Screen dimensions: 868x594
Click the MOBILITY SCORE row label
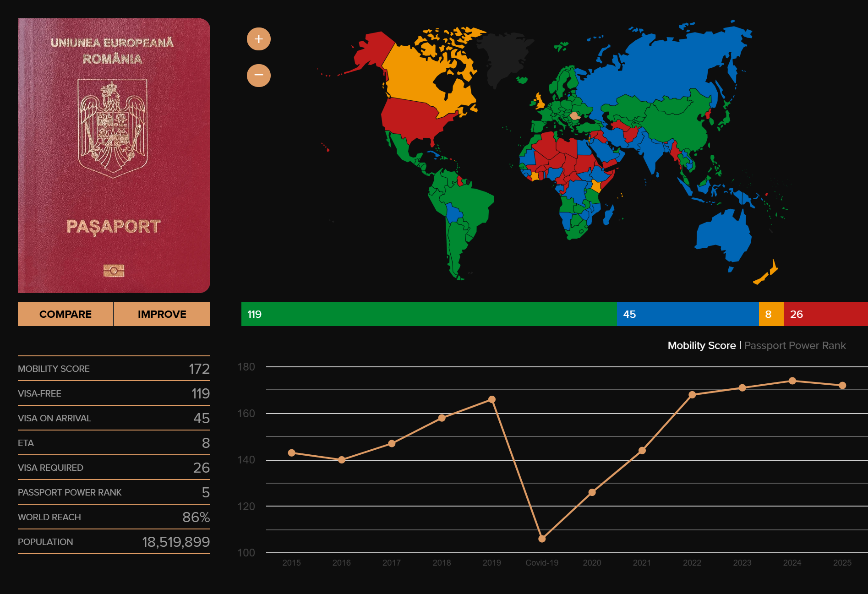(54, 369)
